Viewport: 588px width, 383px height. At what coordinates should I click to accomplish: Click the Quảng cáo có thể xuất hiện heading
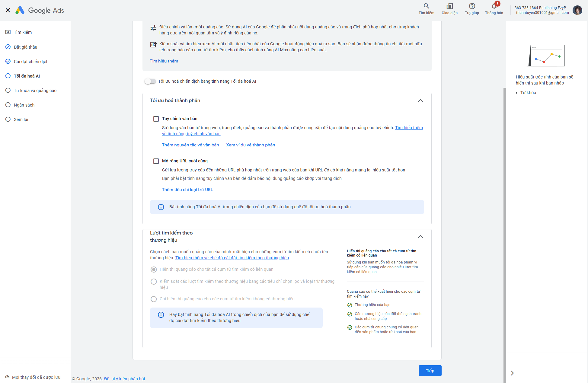click(383, 294)
